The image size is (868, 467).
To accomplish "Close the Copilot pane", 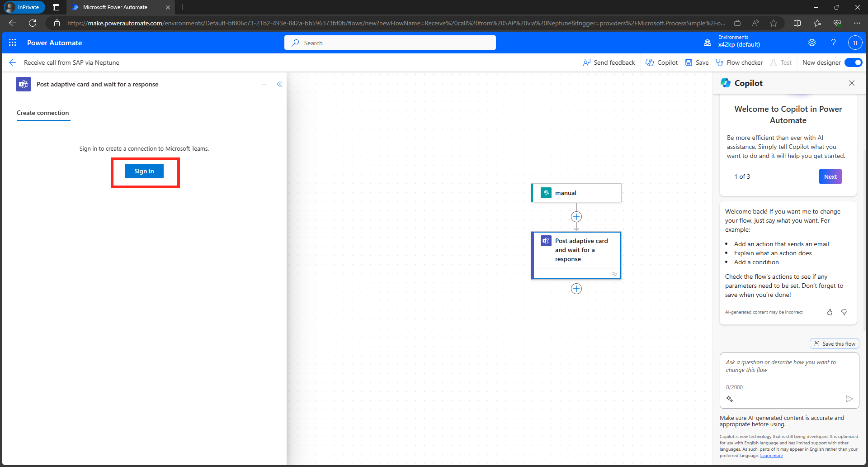I will (x=852, y=83).
